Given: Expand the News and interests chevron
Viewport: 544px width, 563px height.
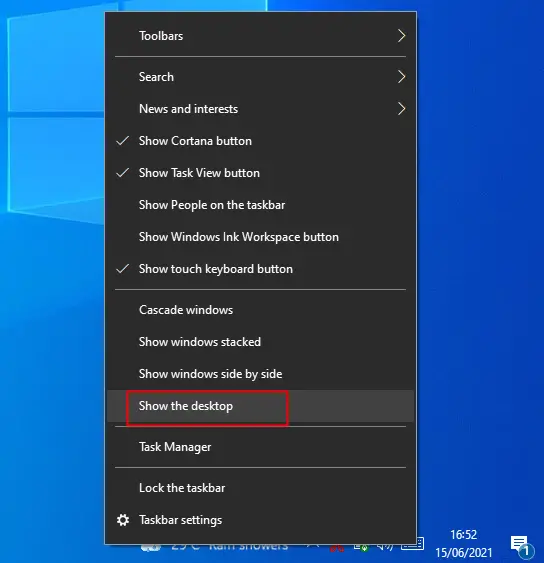Looking at the screenshot, I should [x=401, y=108].
